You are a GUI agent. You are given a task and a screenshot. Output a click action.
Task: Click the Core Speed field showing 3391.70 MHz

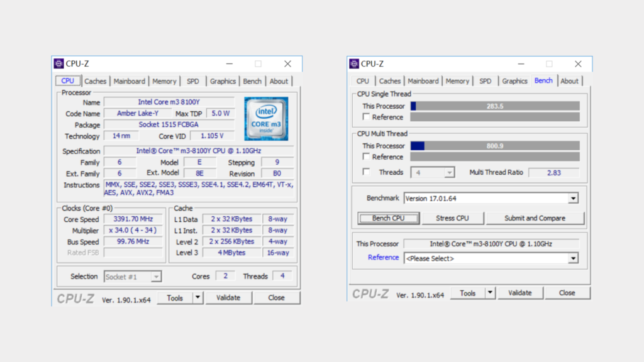tap(133, 219)
